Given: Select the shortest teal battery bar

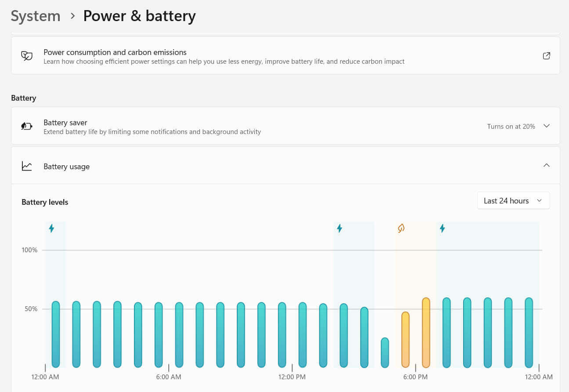Looking at the screenshot, I should tap(385, 352).
